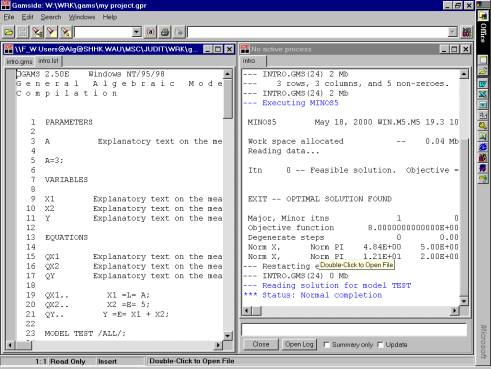Expand the command line parameters dropdown
491x369 pixels.
pos(452,32)
